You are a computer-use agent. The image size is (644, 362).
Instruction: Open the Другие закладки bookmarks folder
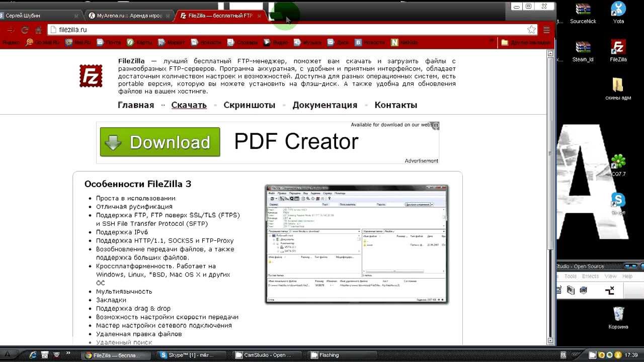(x=526, y=43)
